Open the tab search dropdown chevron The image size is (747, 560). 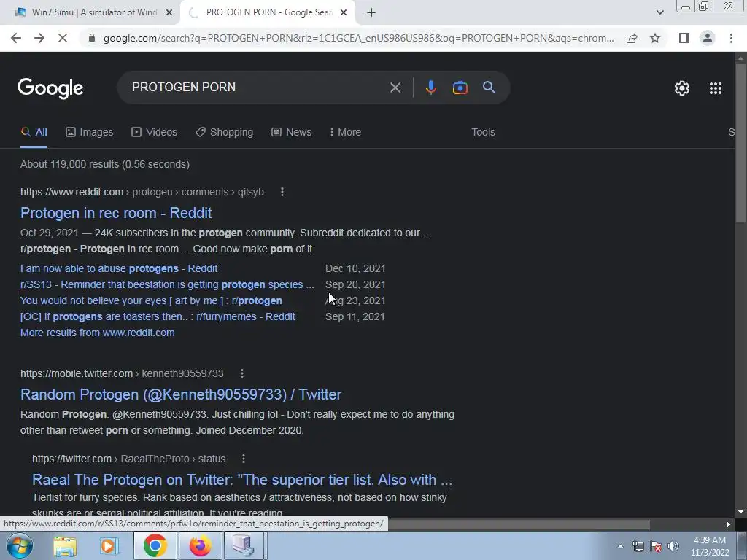(x=659, y=13)
